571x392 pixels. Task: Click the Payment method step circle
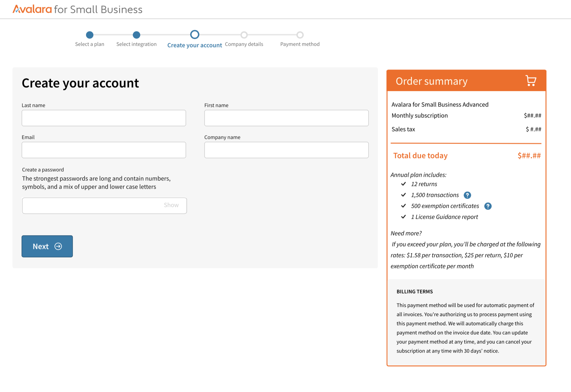pyautogui.click(x=300, y=35)
